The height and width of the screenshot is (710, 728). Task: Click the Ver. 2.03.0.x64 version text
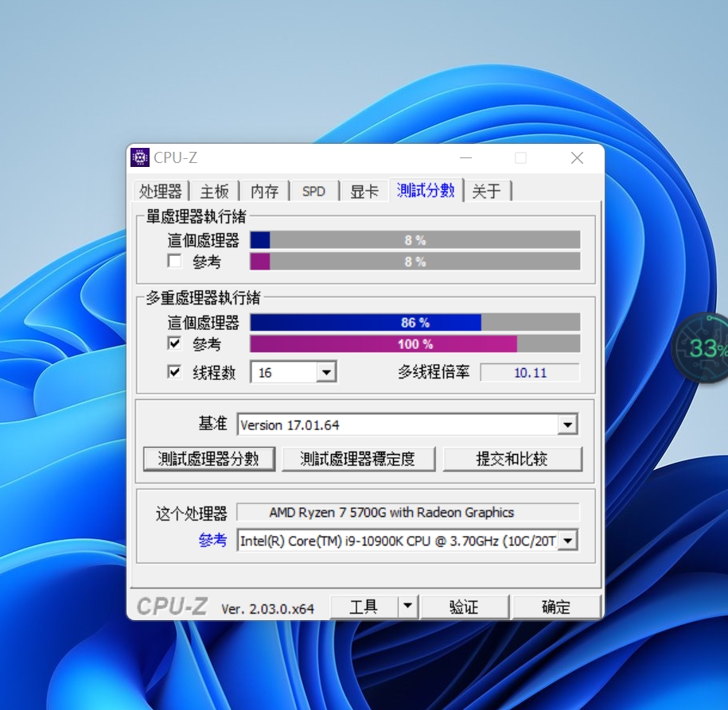point(268,608)
